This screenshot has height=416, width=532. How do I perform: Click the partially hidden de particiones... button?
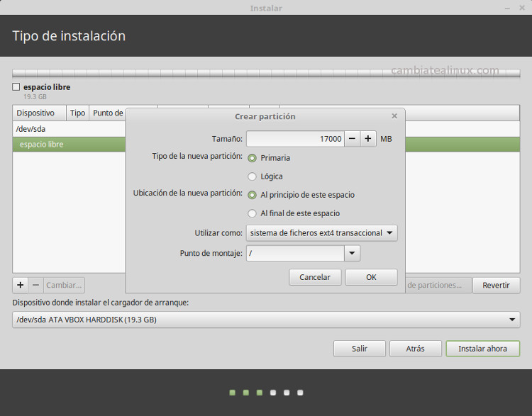point(438,285)
